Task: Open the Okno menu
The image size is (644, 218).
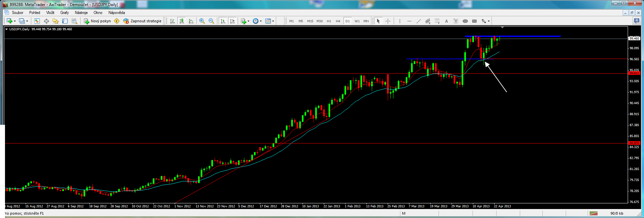Action: (x=98, y=13)
